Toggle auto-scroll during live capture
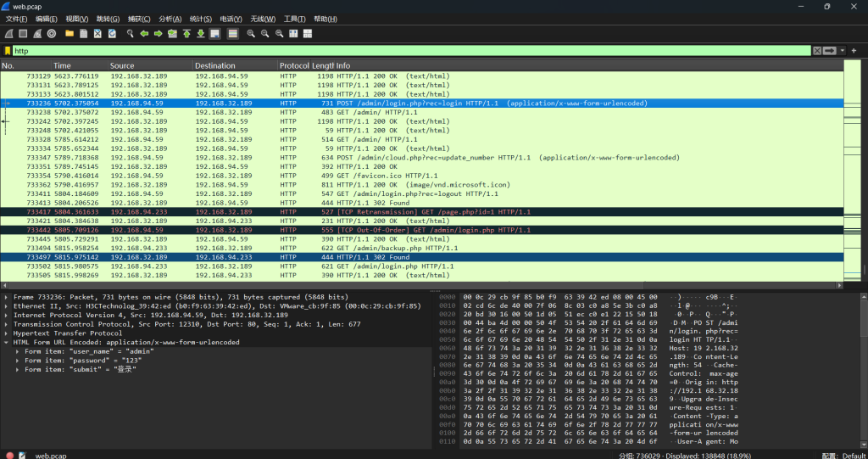 pyautogui.click(x=215, y=34)
